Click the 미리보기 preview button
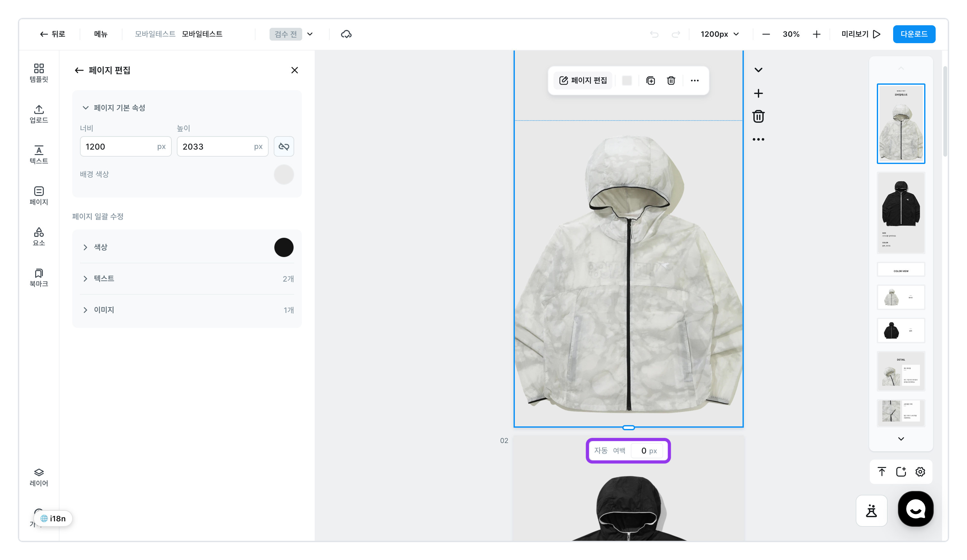The height and width of the screenshot is (560, 967). (x=861, y=34)
